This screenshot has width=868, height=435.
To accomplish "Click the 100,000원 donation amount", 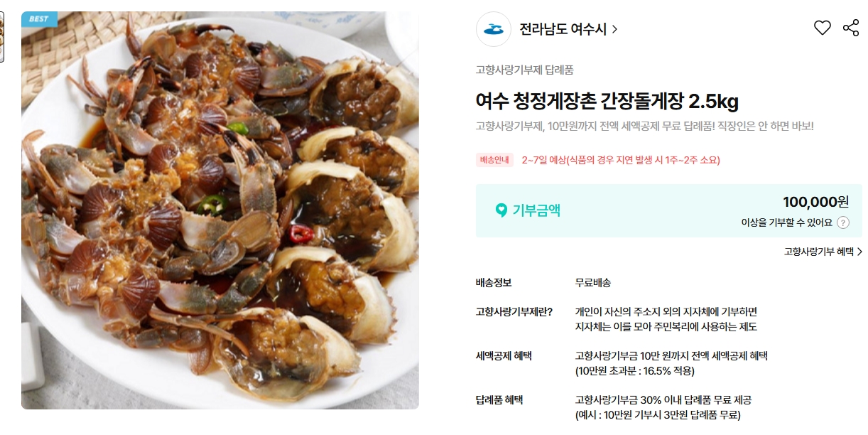I will [815, 202].
